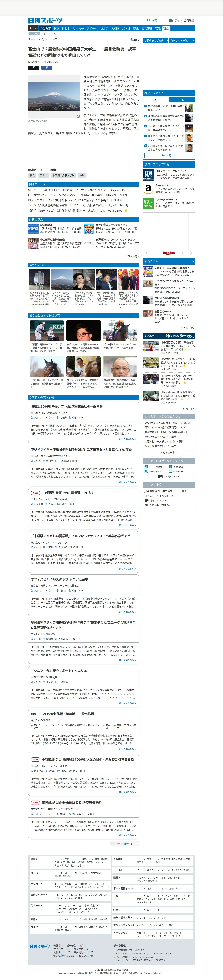Open 有料サイト一覧 dropdown button

pyautogui.click(x=182, y=40)
